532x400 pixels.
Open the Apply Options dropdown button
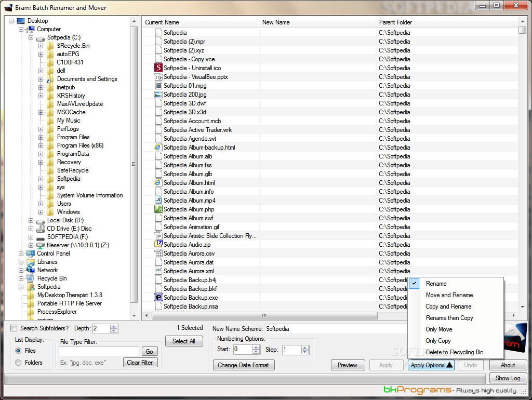[x=431, y=365]
